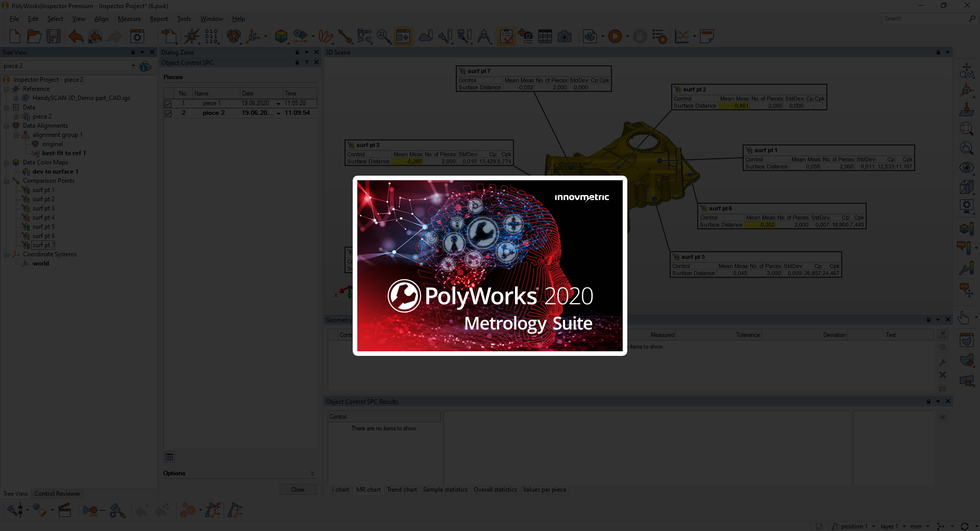The height and width of the screenshot is (531, 980).
Task: Select the Trend chart tab
Action: click(402, 490)
